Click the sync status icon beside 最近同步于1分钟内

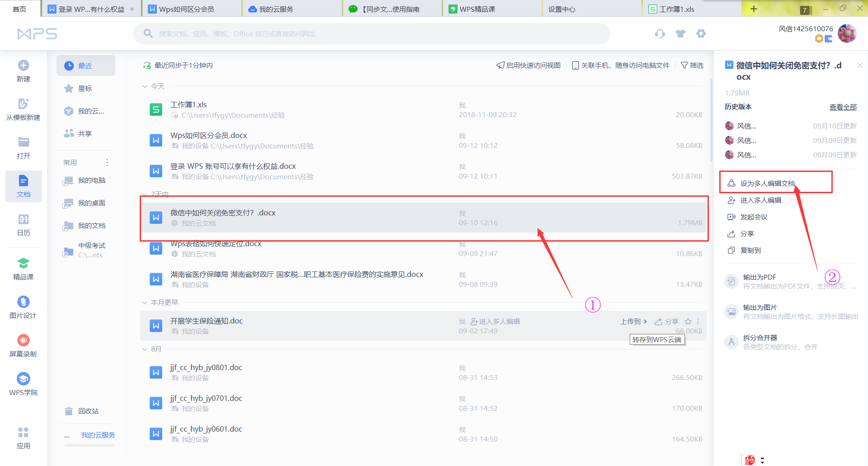147,66
